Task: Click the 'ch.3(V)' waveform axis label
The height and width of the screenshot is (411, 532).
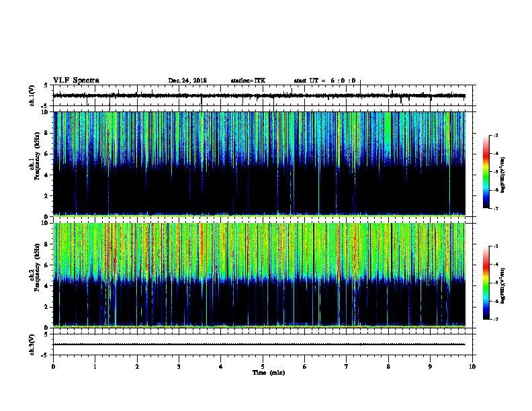Action: click(x=32, y=345)
